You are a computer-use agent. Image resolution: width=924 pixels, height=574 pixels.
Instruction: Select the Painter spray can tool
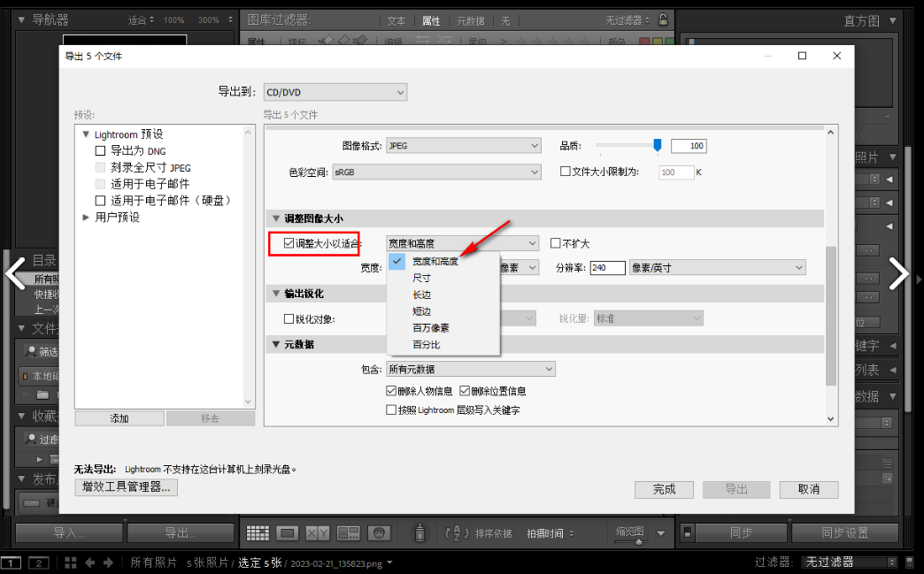coord(420,533)
